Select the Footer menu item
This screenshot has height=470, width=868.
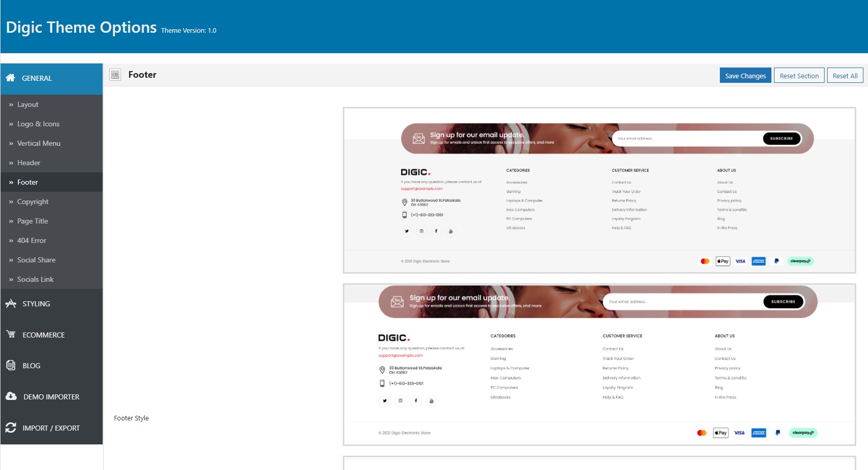coord(52,182)
